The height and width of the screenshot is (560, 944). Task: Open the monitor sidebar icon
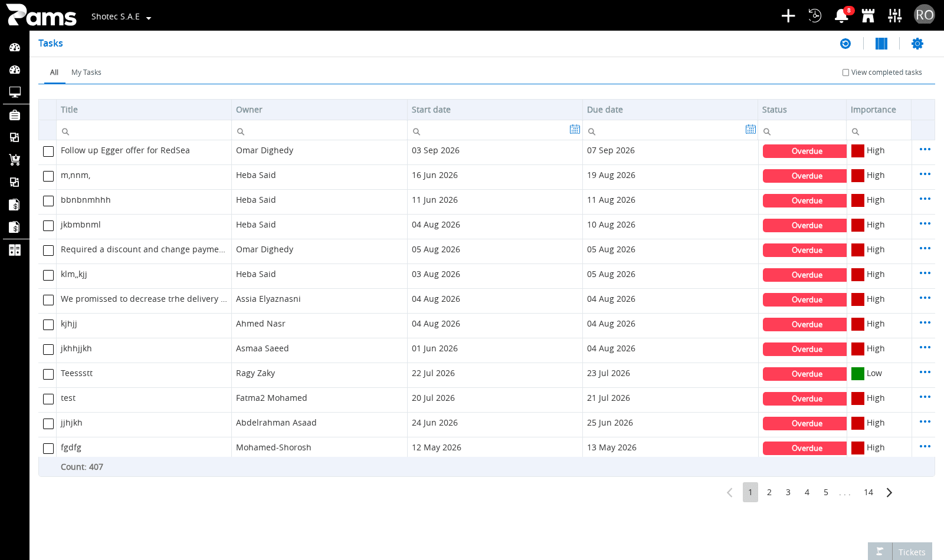pyautogui.click(x=15, y=92)
